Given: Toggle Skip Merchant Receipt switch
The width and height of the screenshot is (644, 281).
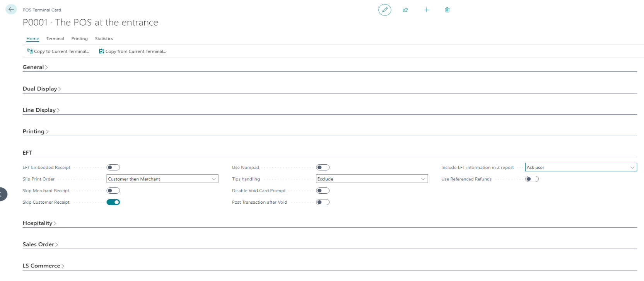Looking at the screenshot, I should click(113, 191).
